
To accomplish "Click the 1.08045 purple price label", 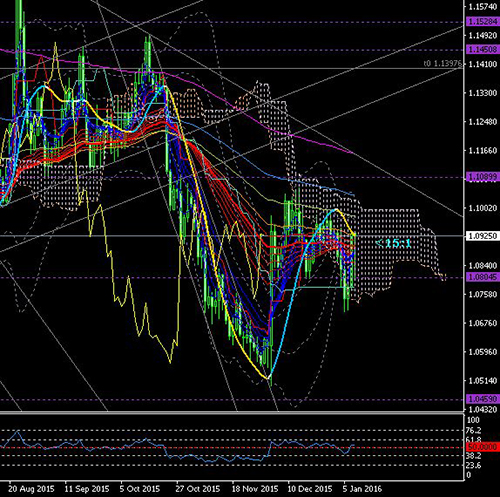I will [x=483, y=277].
